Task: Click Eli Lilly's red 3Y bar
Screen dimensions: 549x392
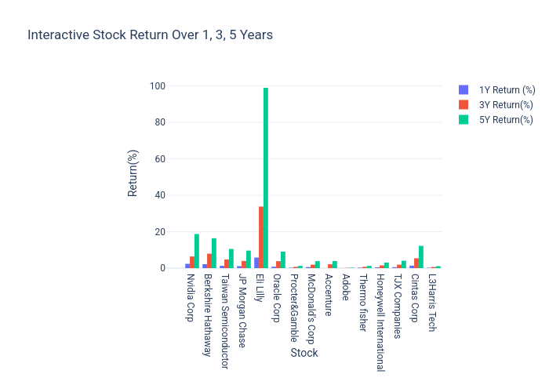Action: click(261, 238)
